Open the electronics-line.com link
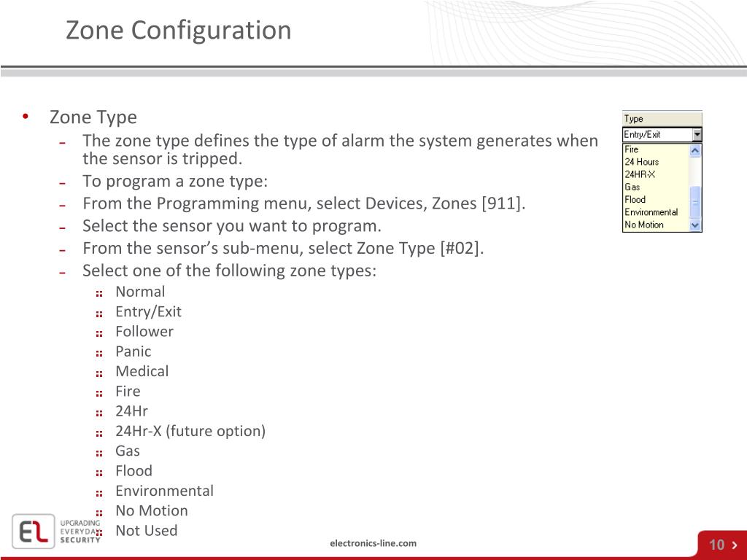 (x=373, y=542)
